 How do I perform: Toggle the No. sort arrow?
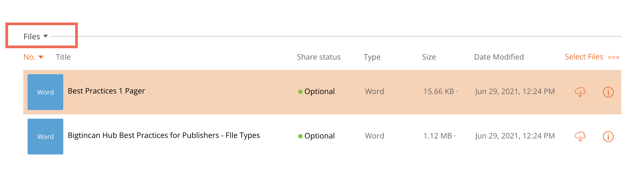pos(41,57)
